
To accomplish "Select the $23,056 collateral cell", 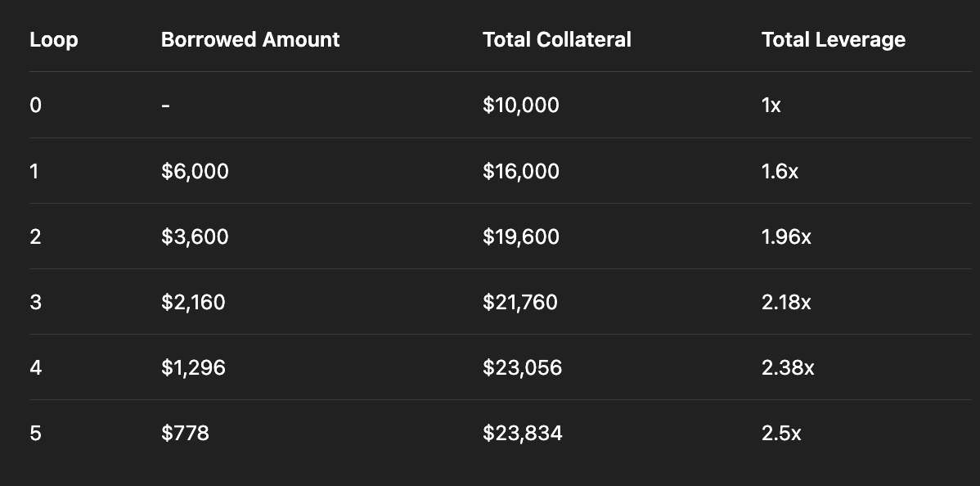I will coord(522,367).
